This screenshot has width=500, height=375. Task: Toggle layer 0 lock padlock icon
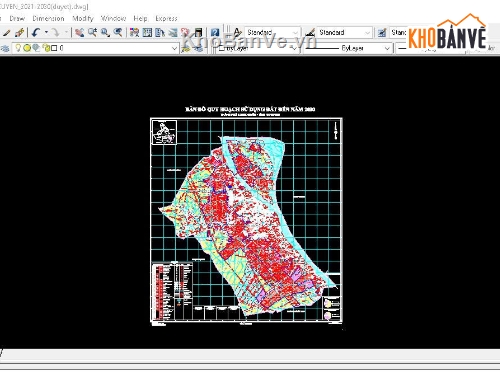tap(46, 48)
